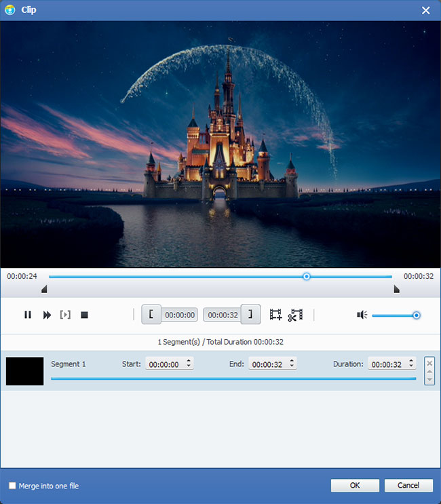
Task: Click the playback position slider handle
Action: [x=307, y=277]
